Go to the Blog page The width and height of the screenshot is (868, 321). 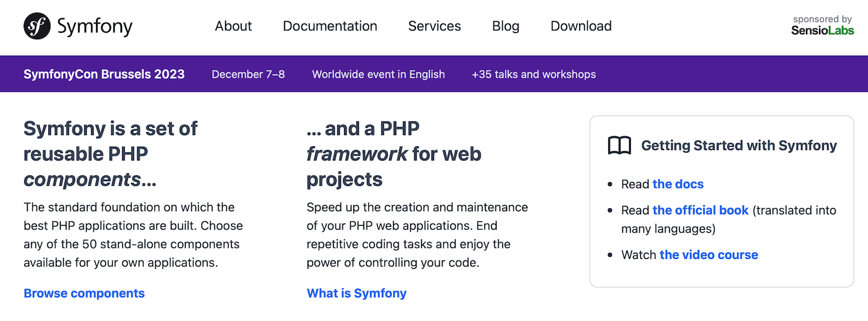tap(506, 26)
